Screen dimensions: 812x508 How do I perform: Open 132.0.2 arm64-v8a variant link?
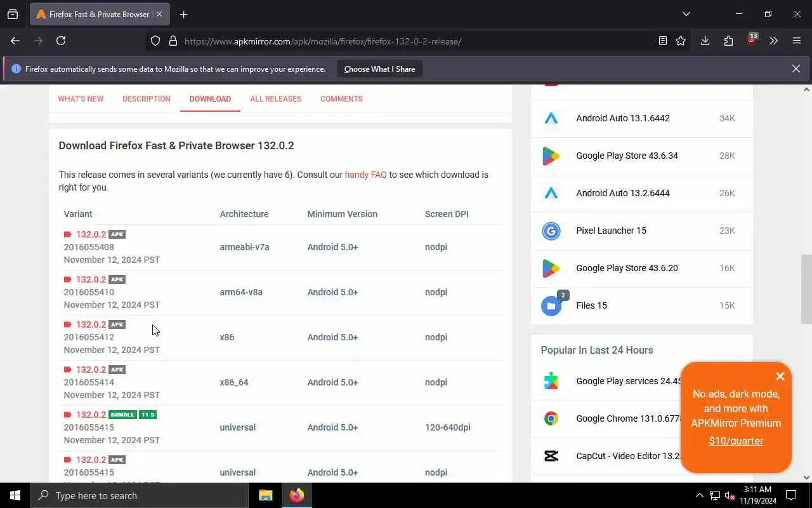(91, 279)
